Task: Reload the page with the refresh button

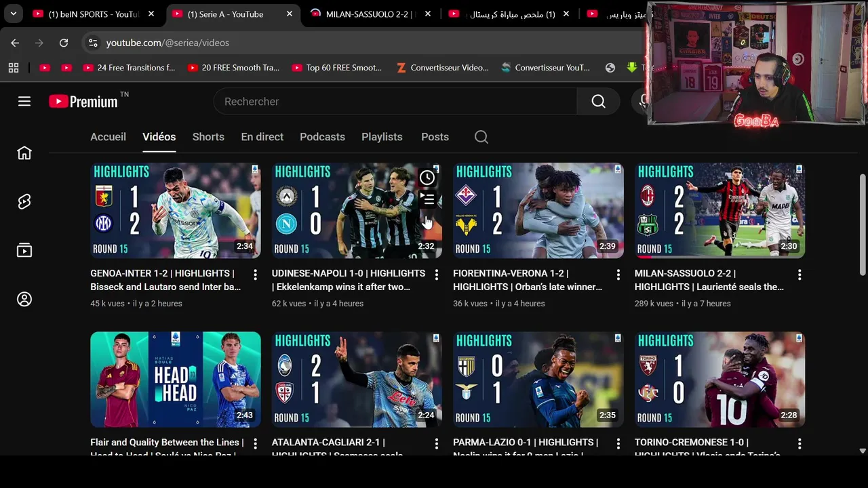Action: tap(64, 43)
